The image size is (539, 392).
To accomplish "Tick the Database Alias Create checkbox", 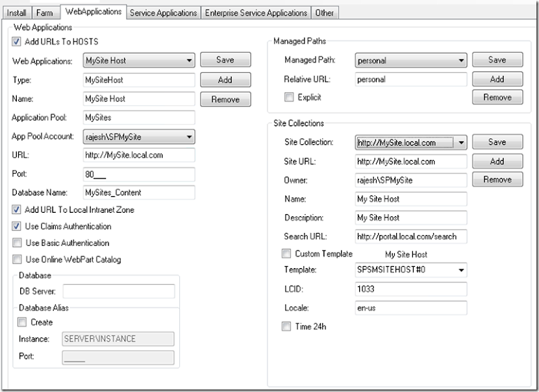I will click(x=22, y=322).
